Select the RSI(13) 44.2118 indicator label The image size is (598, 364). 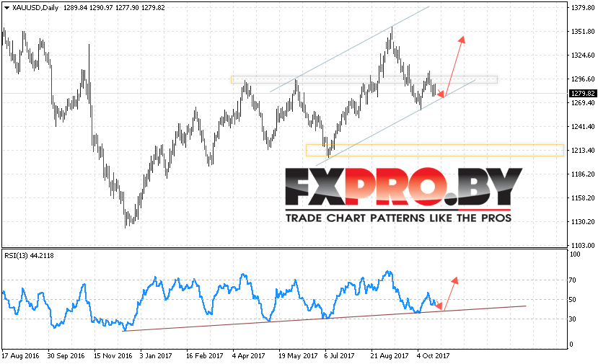point(29,256)
